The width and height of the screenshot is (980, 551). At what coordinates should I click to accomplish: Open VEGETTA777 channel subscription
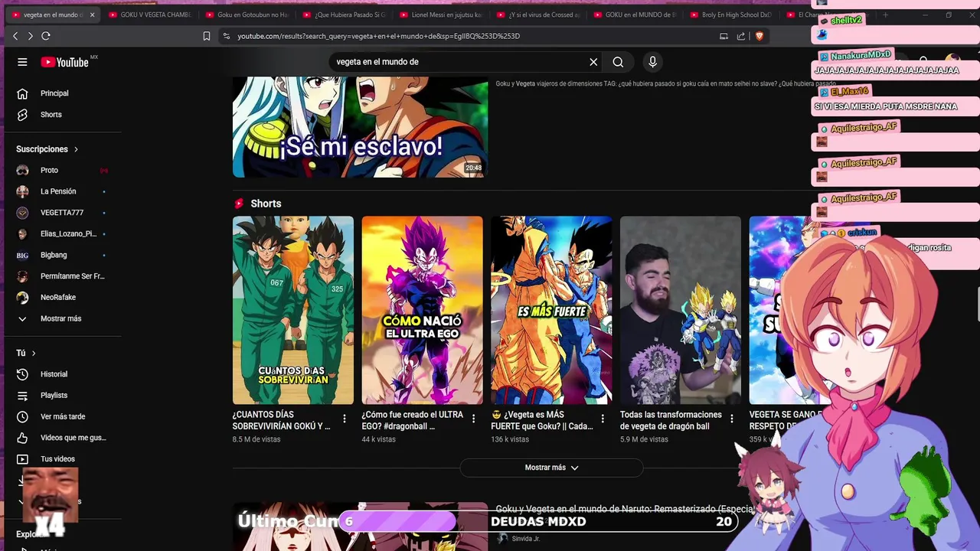pos(62,213)
